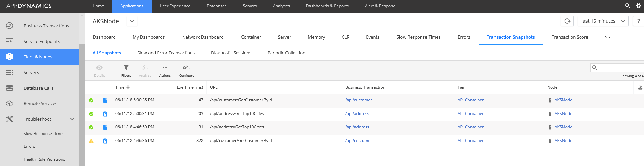Click the refresh button beside time range
Viewport: 644px width, 166px height.
[x=567, y=21]
